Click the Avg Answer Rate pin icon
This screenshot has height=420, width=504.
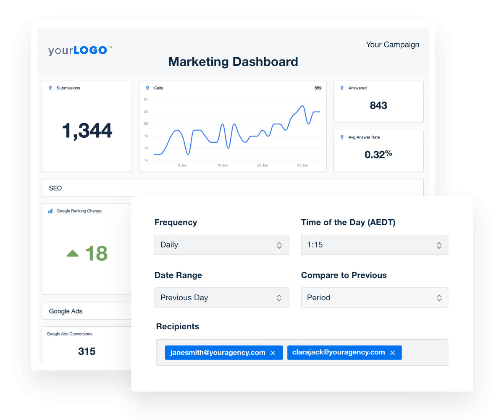pyautogui.click(x=342, y=137)
